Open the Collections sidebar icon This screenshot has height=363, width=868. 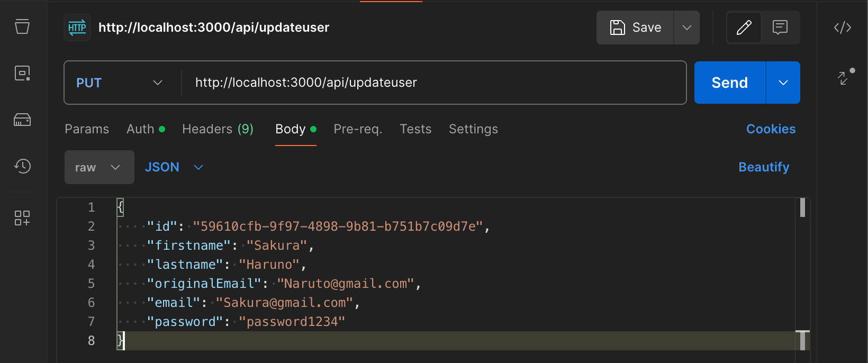22,26
